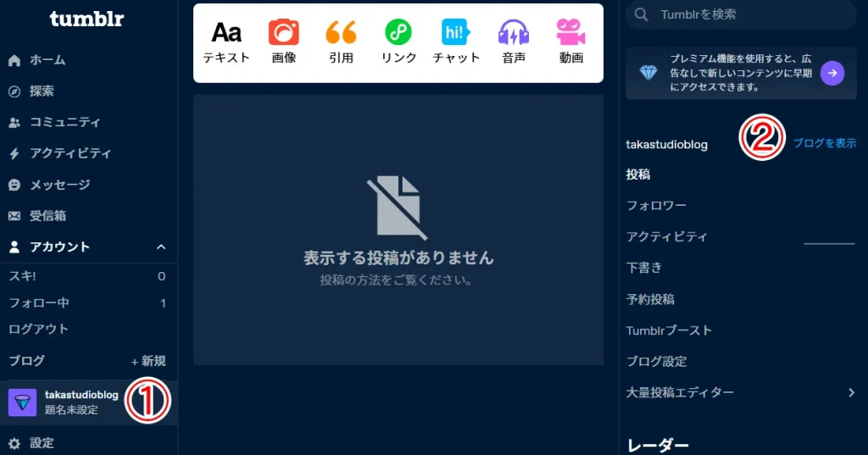Image resolution: width=868 pixels, height=455 pixels.
Task: Click the Communities people icon
Action: [14, 123]
